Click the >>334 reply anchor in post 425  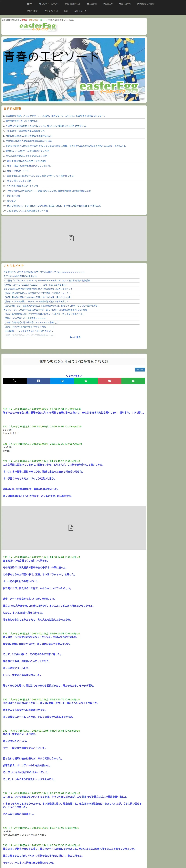click(x=7, y=831)
